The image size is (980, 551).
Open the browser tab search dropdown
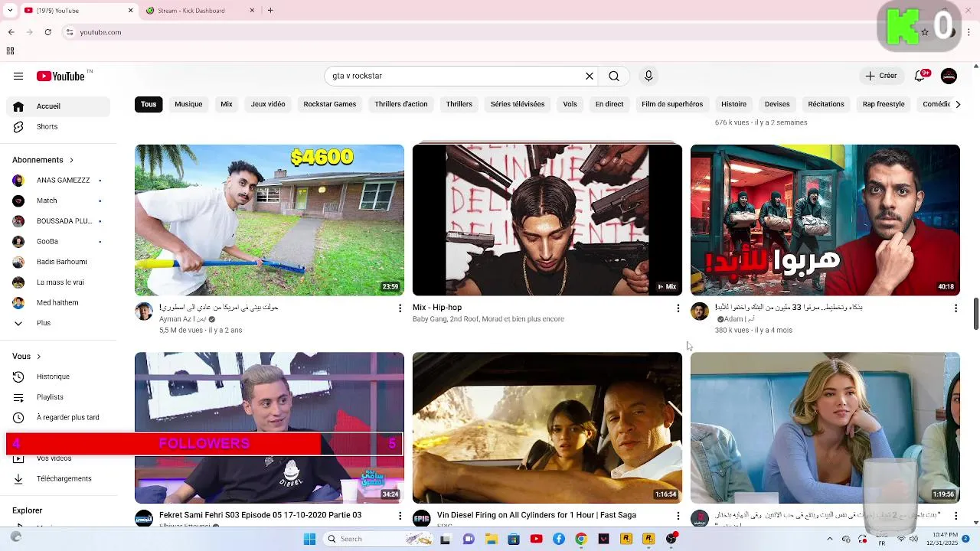(10, 11)
